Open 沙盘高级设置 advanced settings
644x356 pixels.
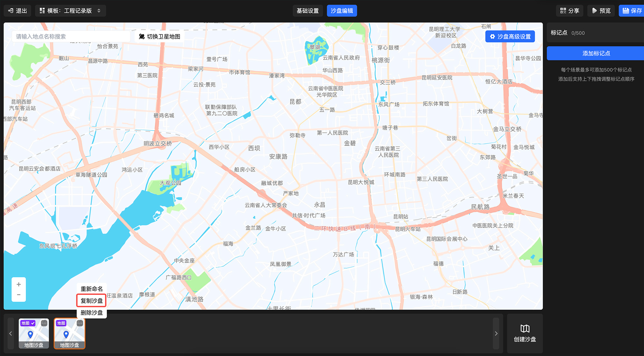[510, 36]
